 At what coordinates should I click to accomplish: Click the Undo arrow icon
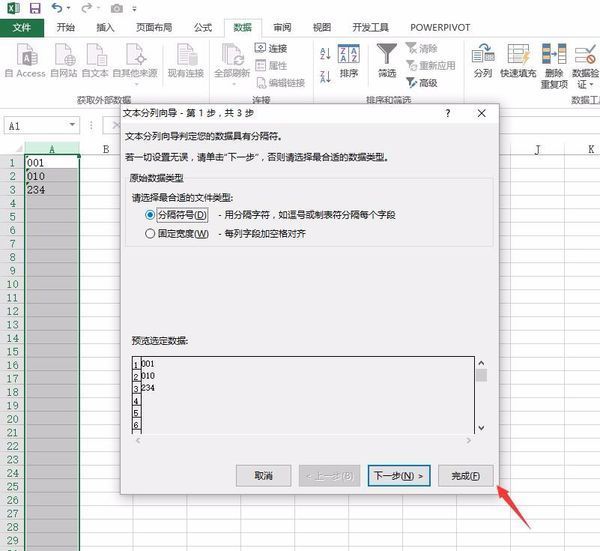pyautogui.click(x=57, y=8)
